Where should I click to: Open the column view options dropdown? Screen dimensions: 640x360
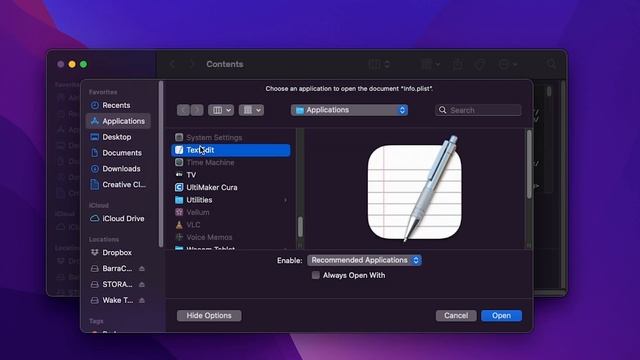click(221, 110)
